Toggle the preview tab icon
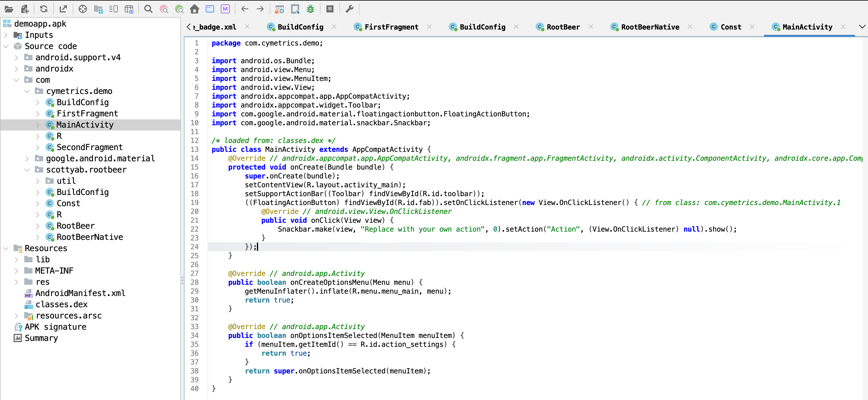868x400 pixels. pos(114,9)
